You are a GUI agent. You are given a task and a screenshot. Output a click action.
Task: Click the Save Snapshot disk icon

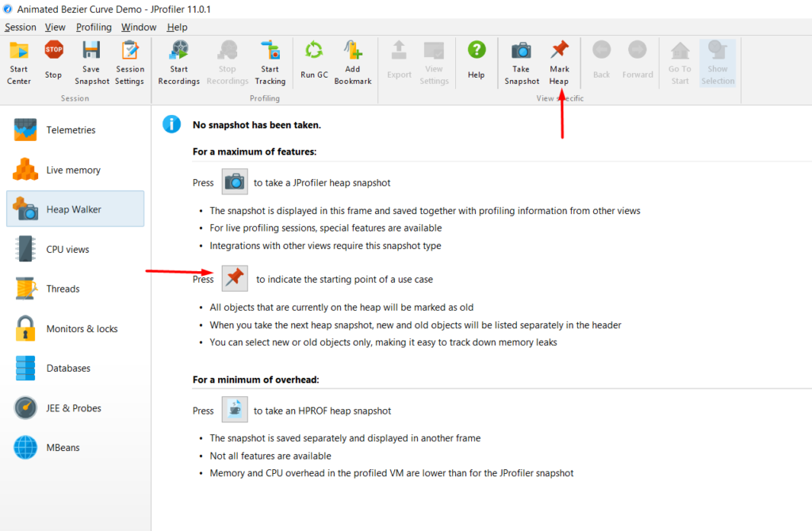[x=91, y=52]
